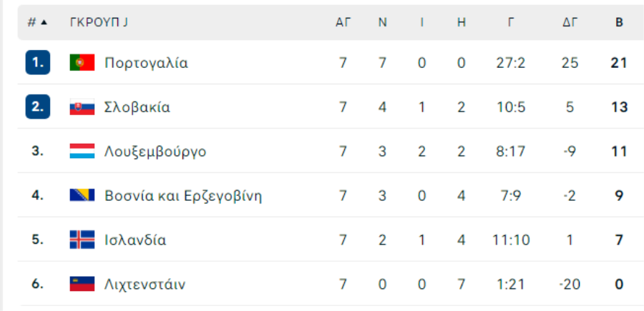Open the Σλοβακία team link
The width and height of the screenshot is (644, 311).
click(x=137, y=107)
